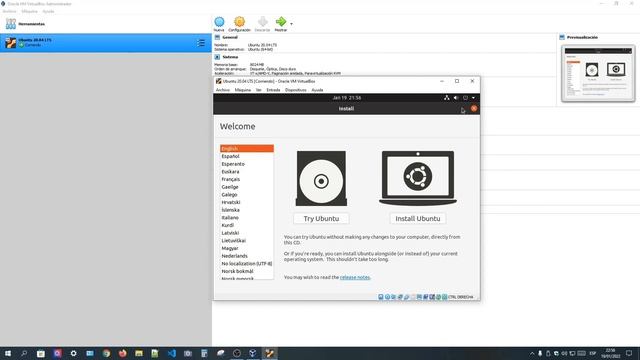Click the General section header icon
This screenshot has height=360, width=640.
click(217, 37)
